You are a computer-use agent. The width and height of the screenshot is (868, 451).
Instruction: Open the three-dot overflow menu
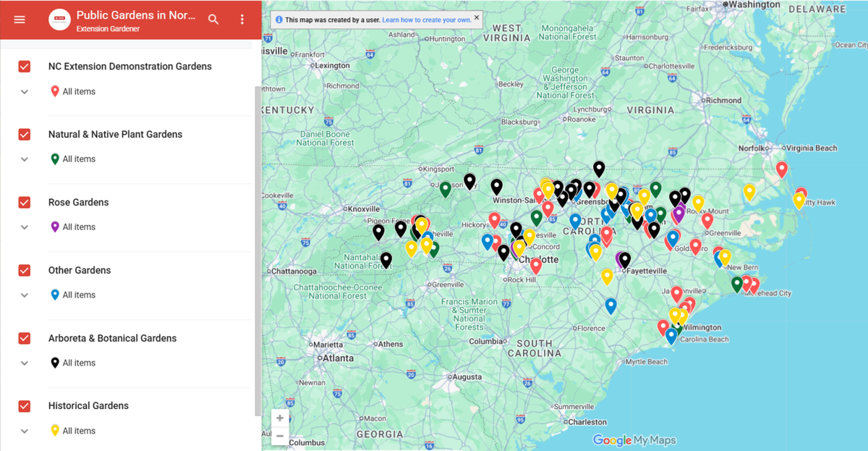pos(242,20)
